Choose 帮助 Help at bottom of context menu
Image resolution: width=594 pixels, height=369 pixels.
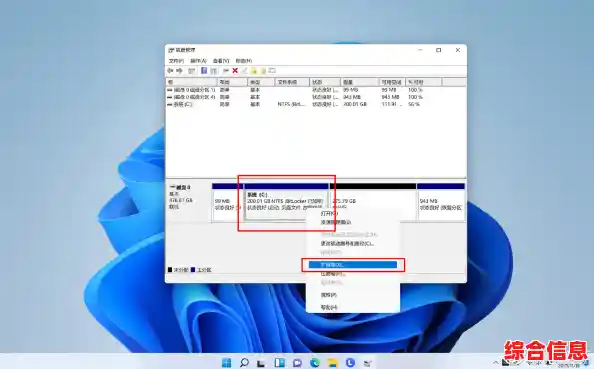click(x=352, y=307)
